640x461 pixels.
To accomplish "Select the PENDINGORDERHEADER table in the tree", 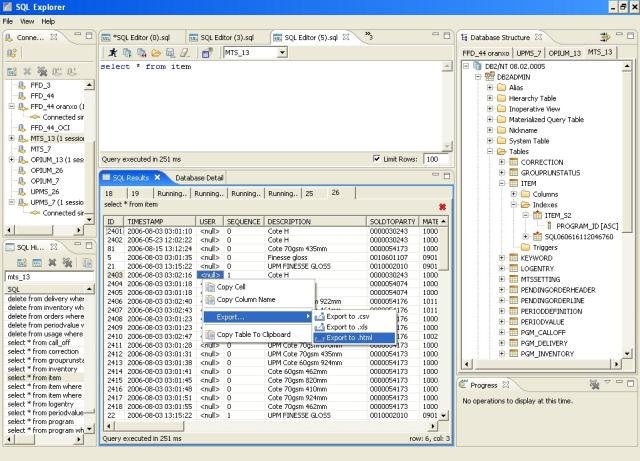I will pos(558,290).
